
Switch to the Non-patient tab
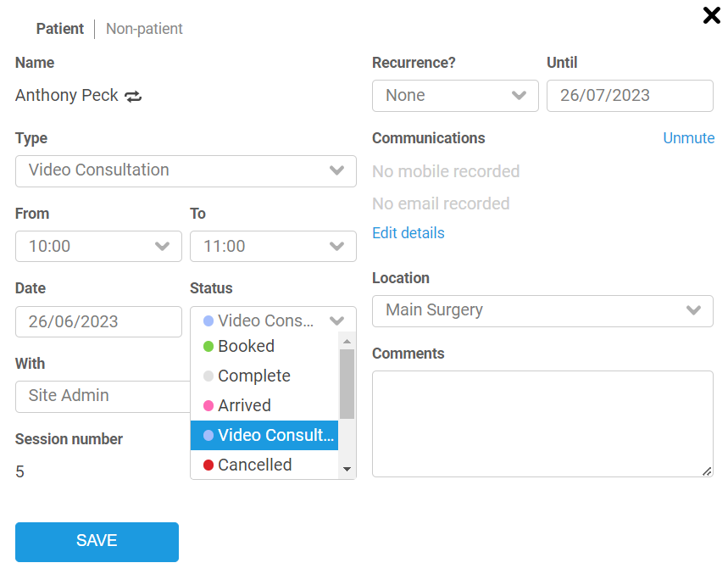[x=144, y=29]
